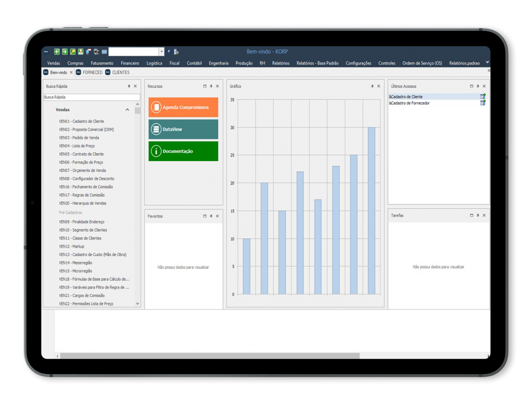Toggle the pin on the Gráfico panel

[x=372, y=86]
